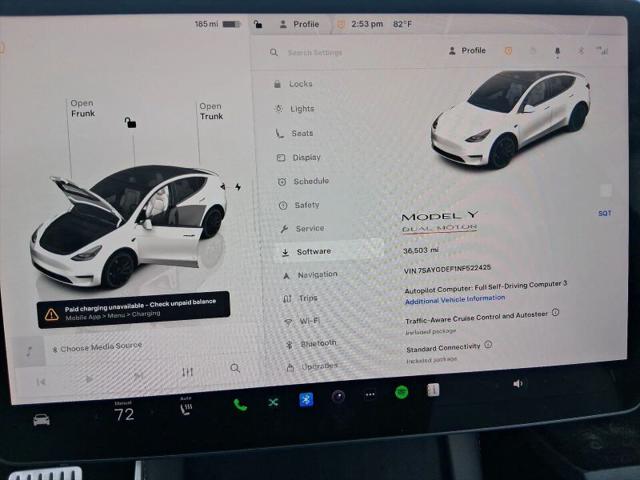The width and height of the screenshot is (640, 480).
Task: Open the Safety settings menu
Action: pos(299,205)
